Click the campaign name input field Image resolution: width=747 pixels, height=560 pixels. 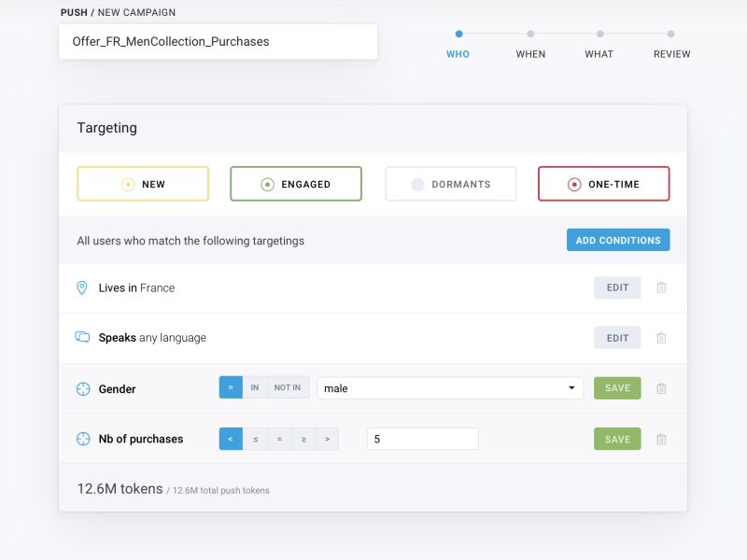click(x=217, y=41)
